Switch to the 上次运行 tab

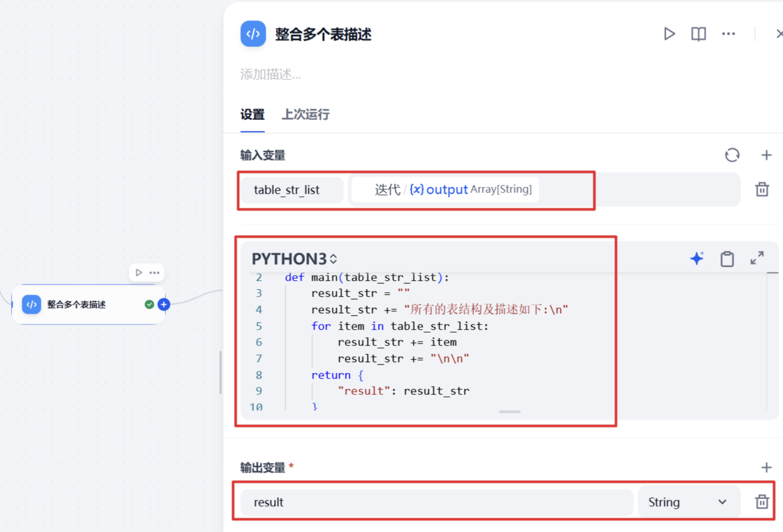(305, 114)
